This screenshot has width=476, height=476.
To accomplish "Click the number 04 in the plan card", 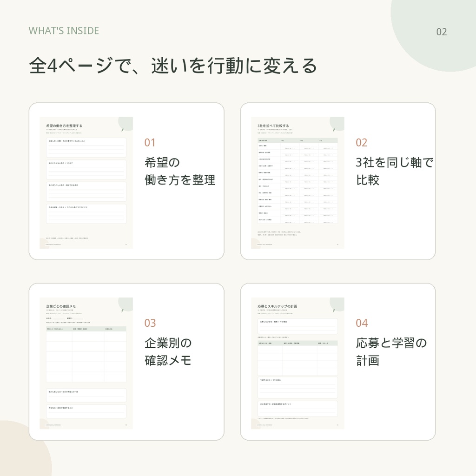I will [362, 323].
